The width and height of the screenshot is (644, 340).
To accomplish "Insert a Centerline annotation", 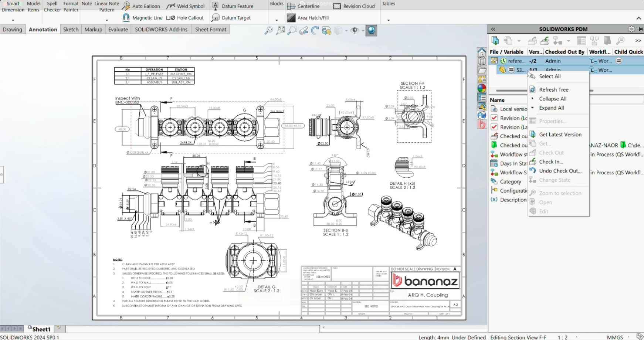I will click(304, 6).
